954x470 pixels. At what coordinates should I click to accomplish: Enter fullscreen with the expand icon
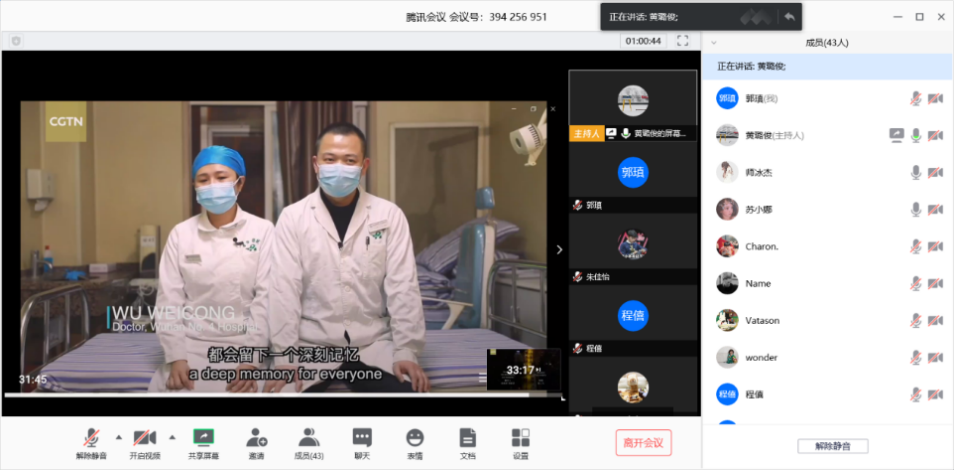pos(683,41)
